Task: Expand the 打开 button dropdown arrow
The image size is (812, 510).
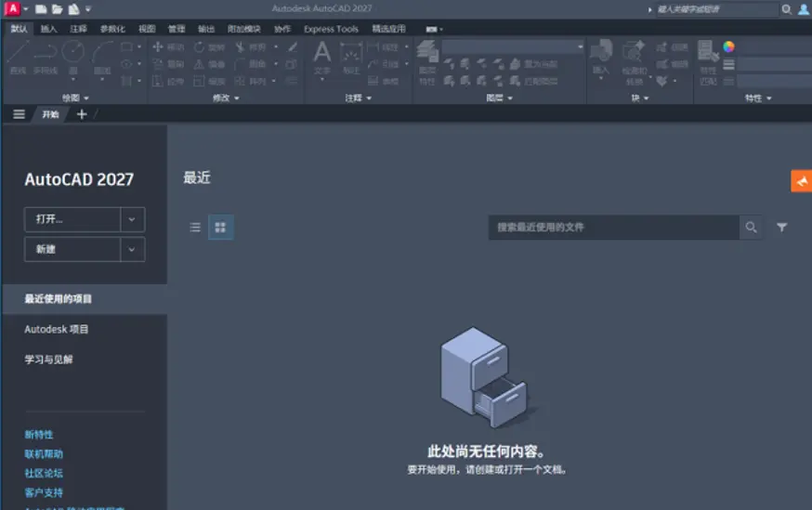Action: (132, 219)
